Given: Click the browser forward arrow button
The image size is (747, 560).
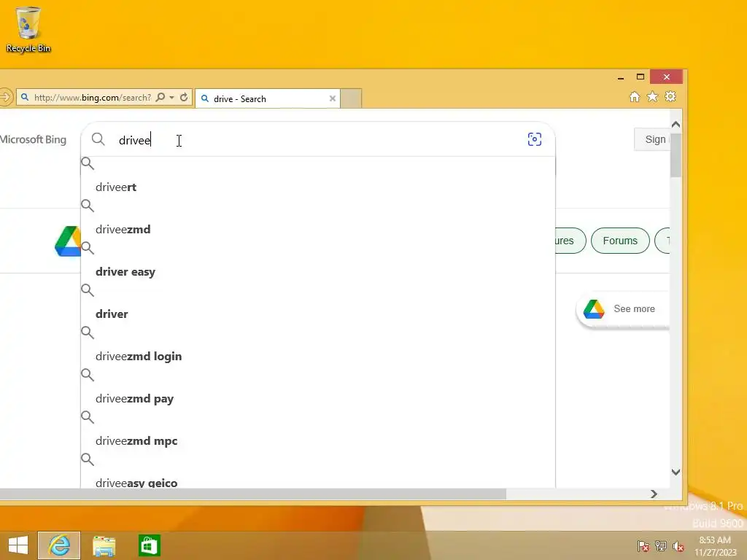Looking at the screenshot, I should pos(5,97).
